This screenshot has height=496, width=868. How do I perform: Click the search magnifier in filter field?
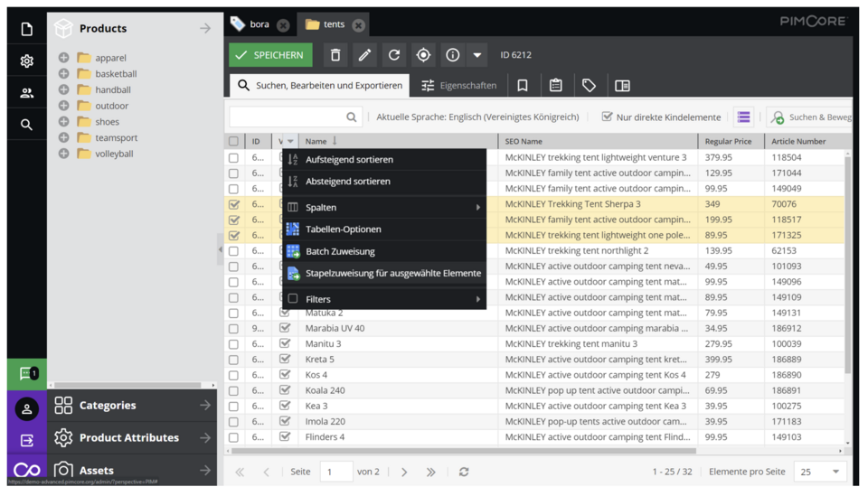[x=352, y=117]
